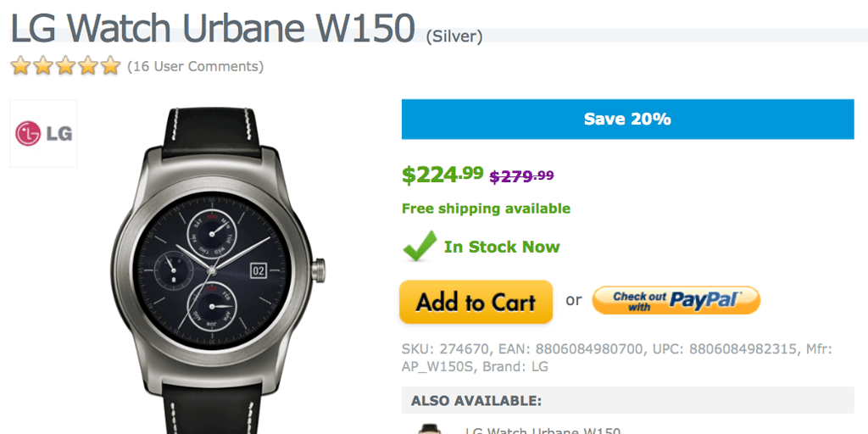Screen dimensions: 868x434
Task: Click the fifth rating star
Action: pos(110,66)
